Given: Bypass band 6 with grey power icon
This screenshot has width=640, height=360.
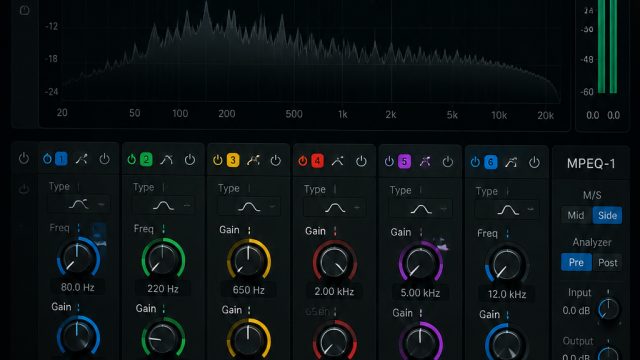Looking at the screenshot, I should point(534,162).
